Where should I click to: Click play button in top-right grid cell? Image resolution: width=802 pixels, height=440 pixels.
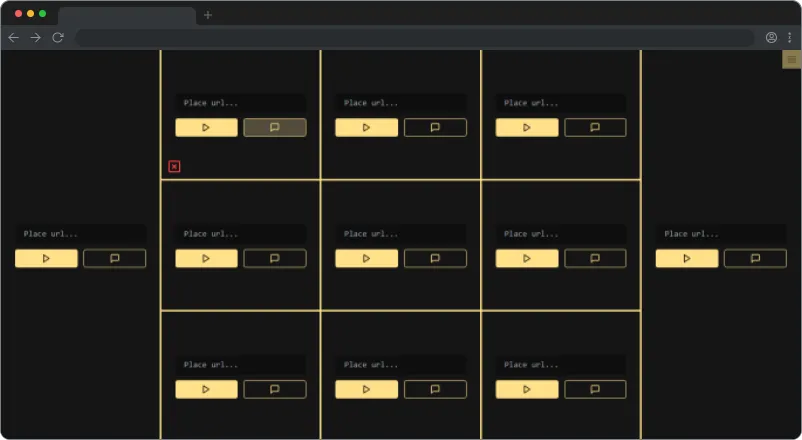click(527, 127)
